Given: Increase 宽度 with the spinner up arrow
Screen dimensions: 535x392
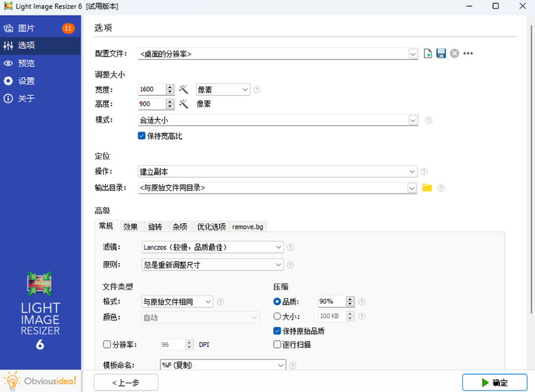Looking at the screenshot, I should [170, 86].
